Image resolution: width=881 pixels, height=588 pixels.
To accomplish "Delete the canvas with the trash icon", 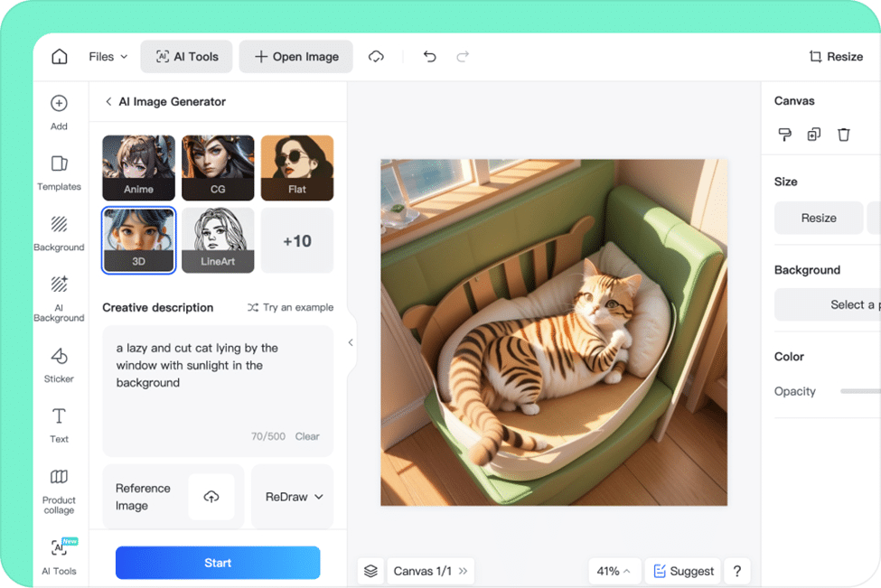I will click(x=844, y=135).
